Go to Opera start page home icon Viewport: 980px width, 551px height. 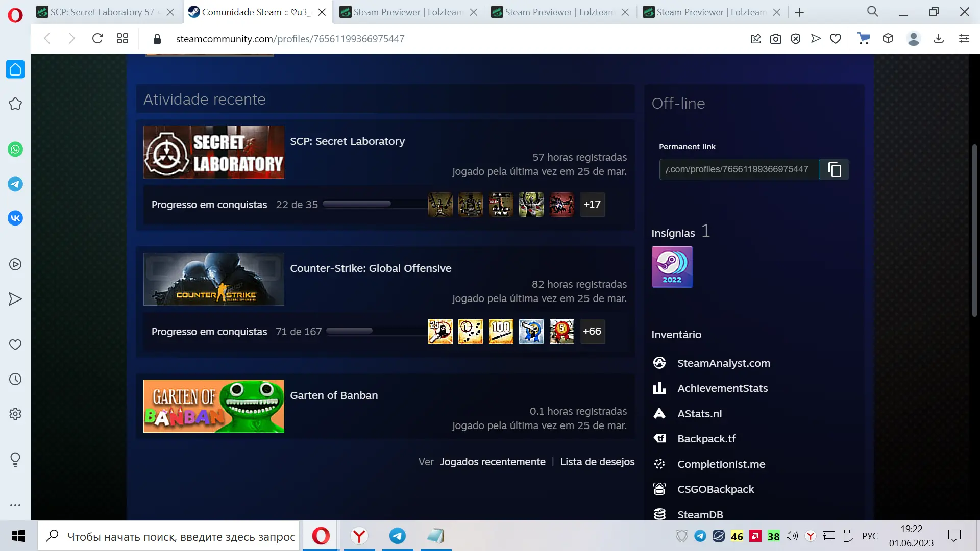[x=15, y=69]
